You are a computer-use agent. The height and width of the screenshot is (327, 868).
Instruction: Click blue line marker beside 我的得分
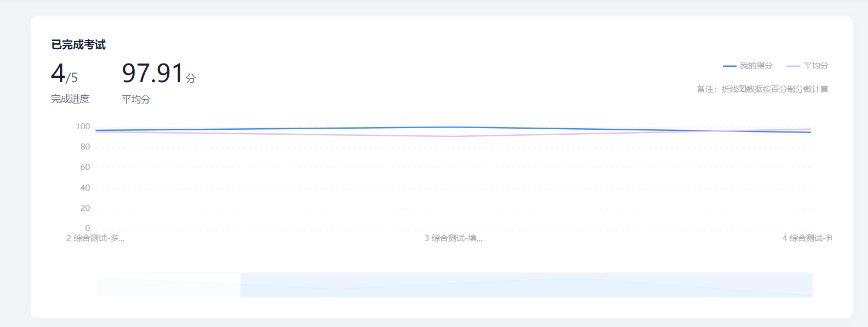729,66
